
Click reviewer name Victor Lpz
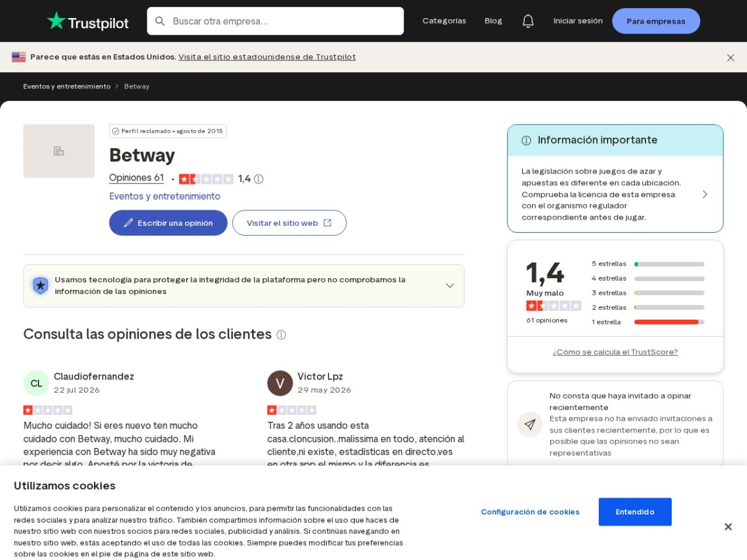pyautogui.click(x=320, y=377)
